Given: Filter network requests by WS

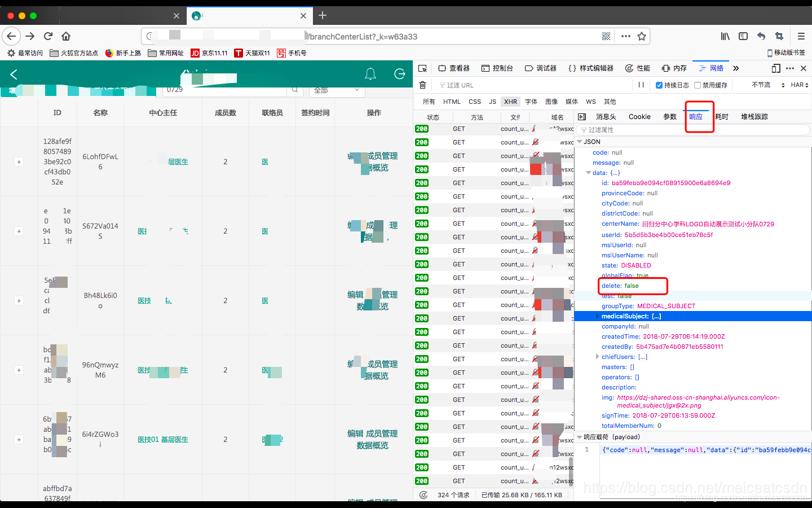Looking at the screenshot, I should coord(591,102).
